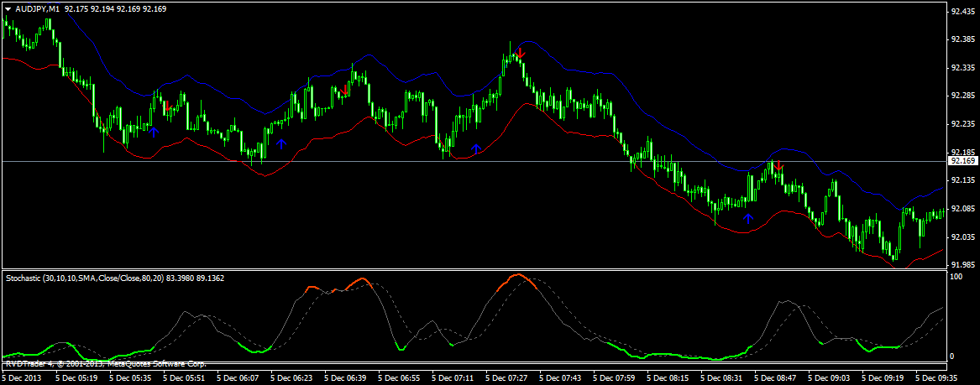Image resolution: width=980 pixels, height=385 pixels.
Task: Select the red sell arrow near 08:47
Action: (x=778, y=166)
